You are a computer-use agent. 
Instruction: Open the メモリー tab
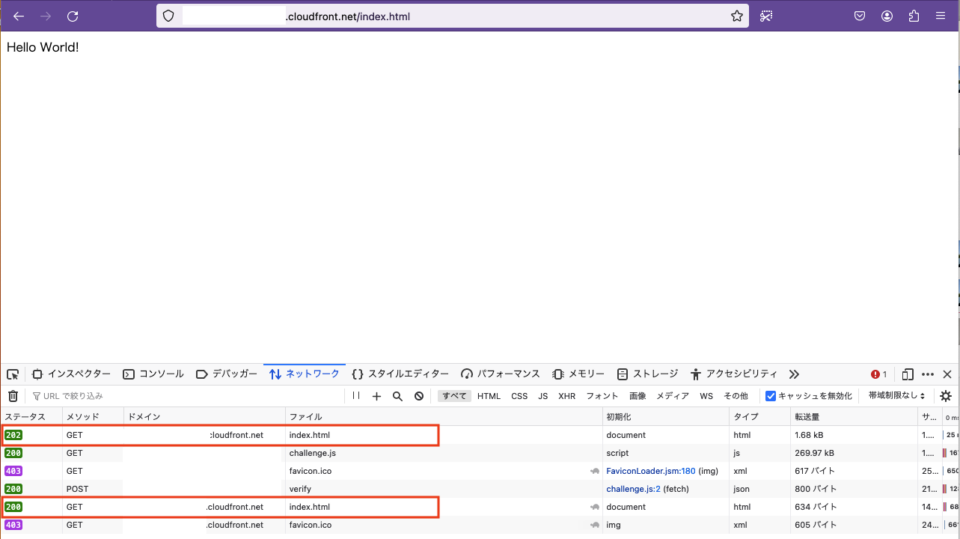pyautogui.click(x=578, y=374)
